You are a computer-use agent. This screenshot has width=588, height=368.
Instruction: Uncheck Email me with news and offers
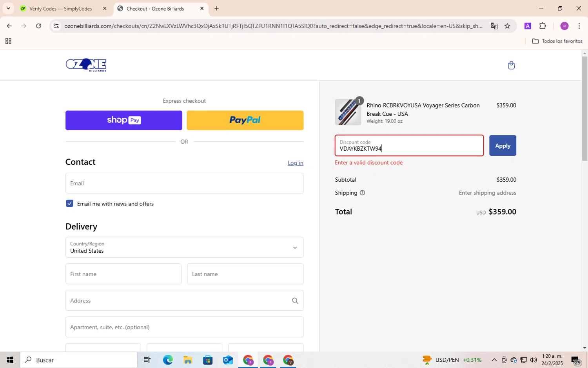tap(69, 203)
